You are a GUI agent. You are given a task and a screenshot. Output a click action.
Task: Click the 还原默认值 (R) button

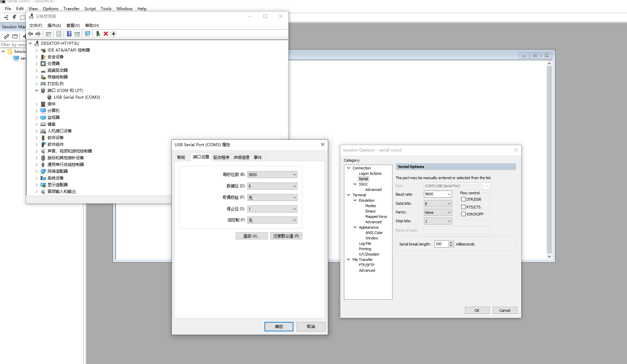(286, 236)
